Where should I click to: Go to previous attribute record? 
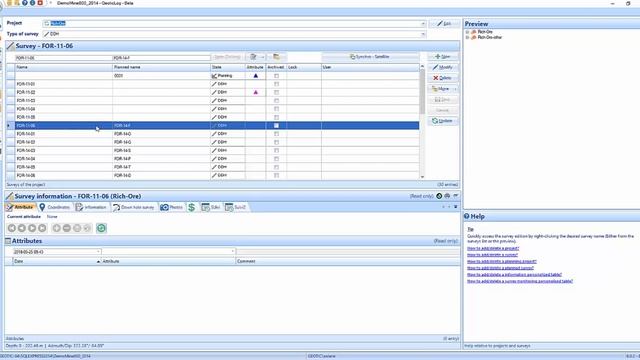22,228
